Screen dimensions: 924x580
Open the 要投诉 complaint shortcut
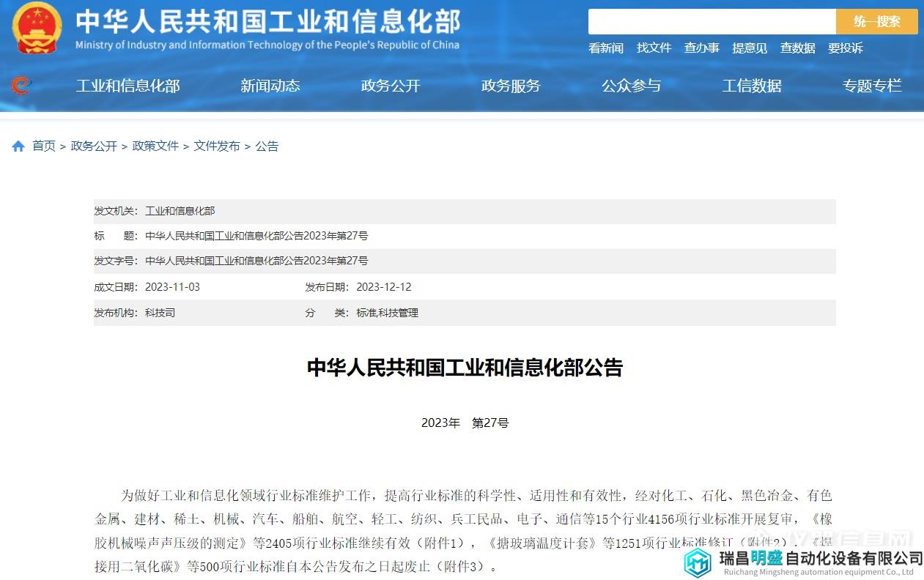tap(846, 48)
